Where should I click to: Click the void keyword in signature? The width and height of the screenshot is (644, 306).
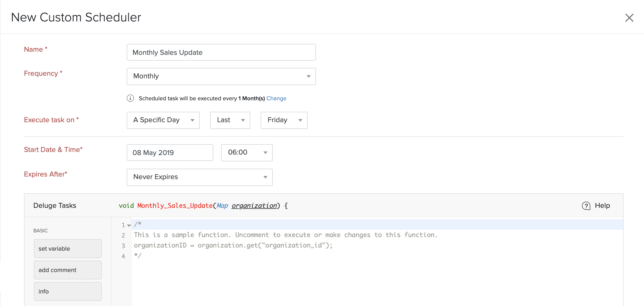(x=126, y=206)
